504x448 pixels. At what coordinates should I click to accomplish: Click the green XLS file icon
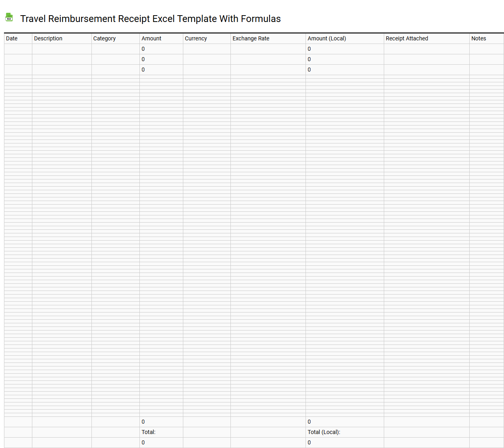[x=9, y=17]
